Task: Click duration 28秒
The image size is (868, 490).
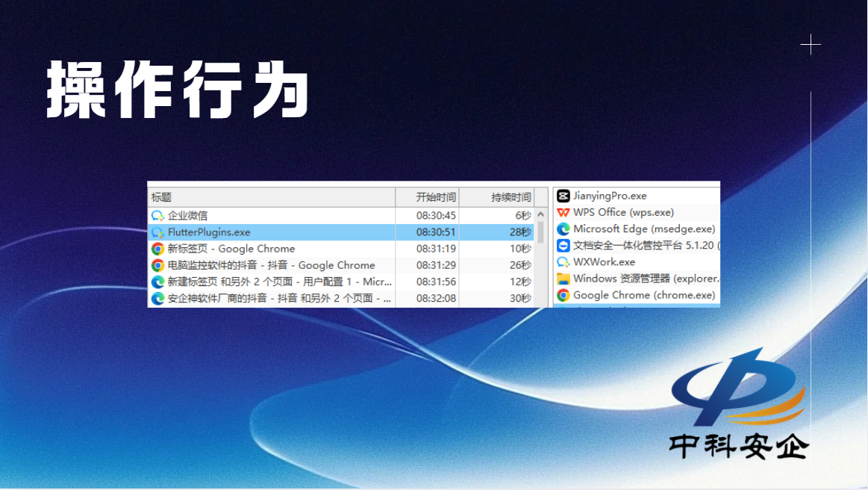Action: 520,232
